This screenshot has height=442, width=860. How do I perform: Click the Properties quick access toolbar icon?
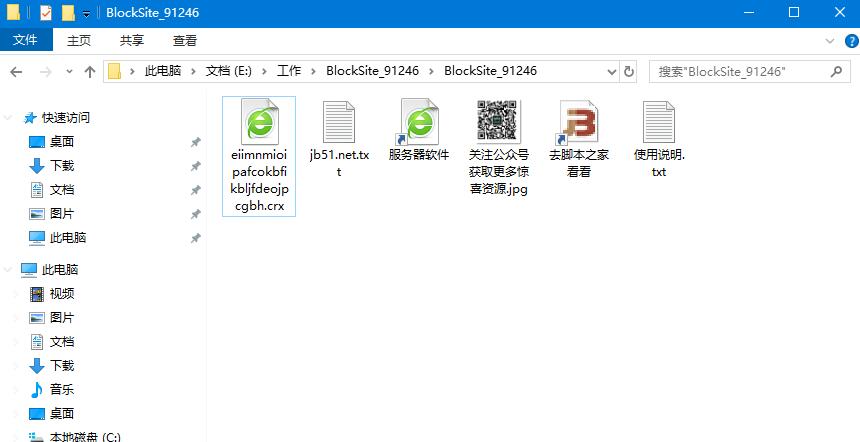tap(46, 13)
